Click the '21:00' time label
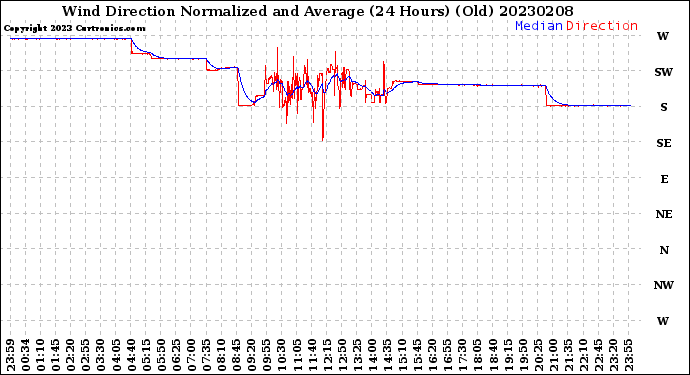The width and height of the screenshot is (690, 375). tap(552, 355)
